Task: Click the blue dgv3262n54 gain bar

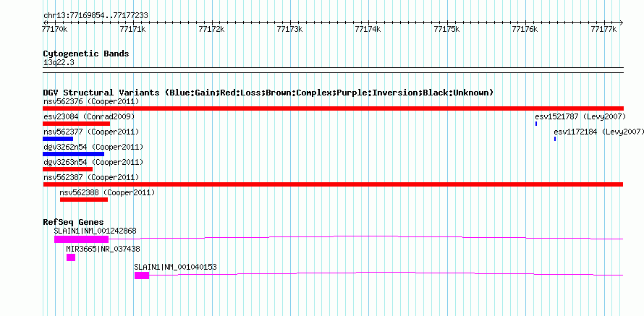Action: 74,154
